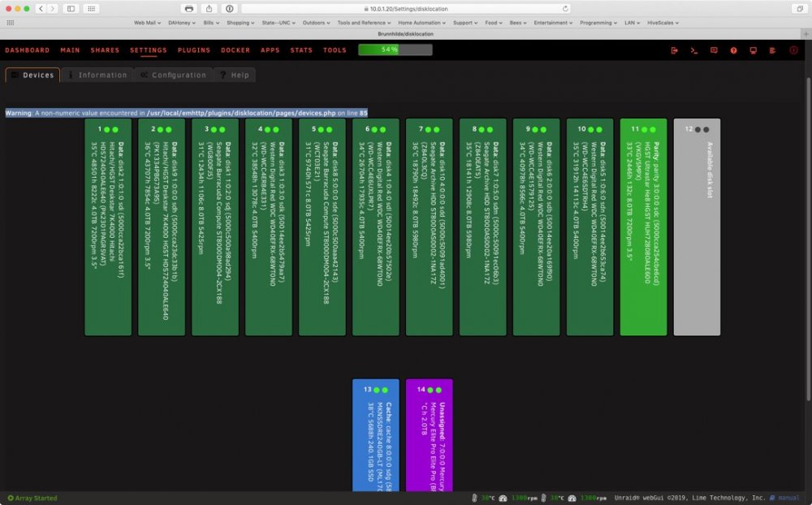
Task: Click the info monitor icon in header
Action: [x=753, y=50]
